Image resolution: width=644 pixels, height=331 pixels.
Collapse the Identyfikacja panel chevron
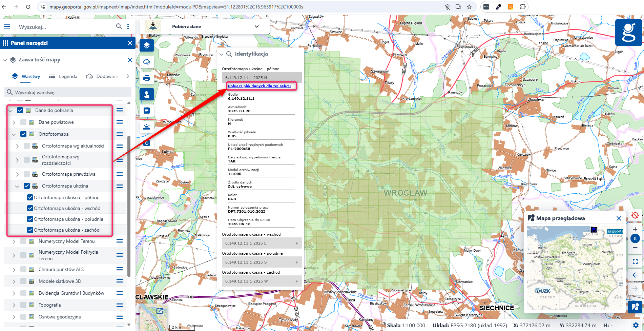click(221, 54)
